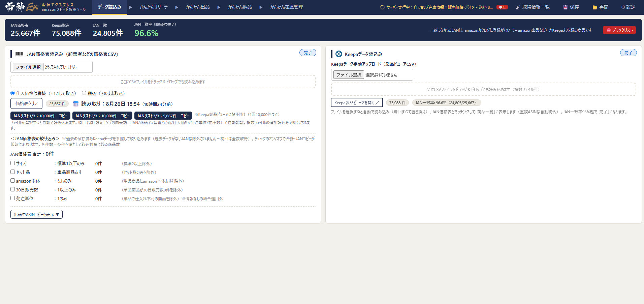This screenshot has width=644, height=304.
Task: Click the 再開 folder icon
Action: pos(595,7)
